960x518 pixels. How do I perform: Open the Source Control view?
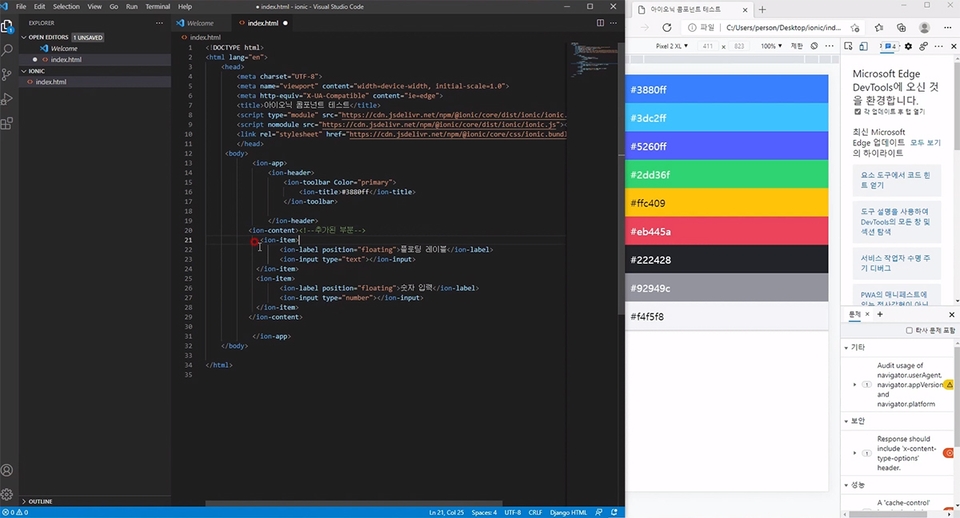pyautogui.click(x=7, y=75)
